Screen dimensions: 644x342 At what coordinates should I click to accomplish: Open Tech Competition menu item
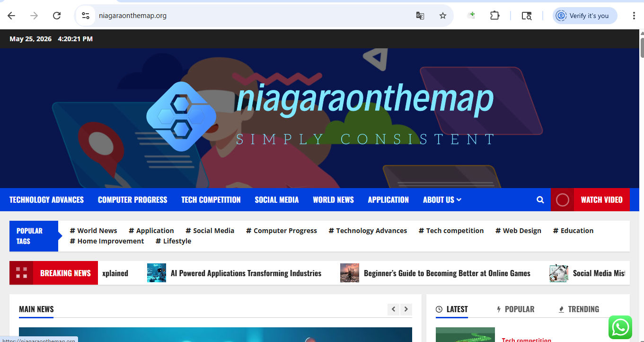[x=211, y=200]
